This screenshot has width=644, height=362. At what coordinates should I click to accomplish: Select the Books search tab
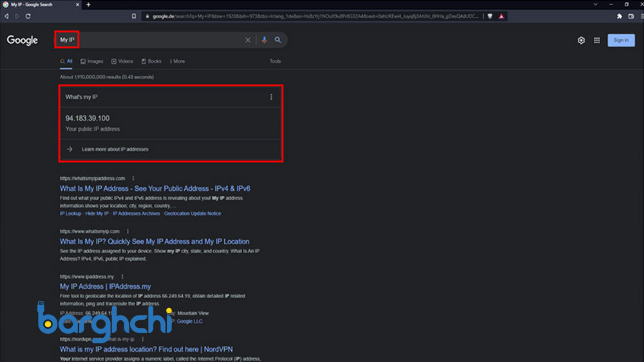tap(151, 61)
